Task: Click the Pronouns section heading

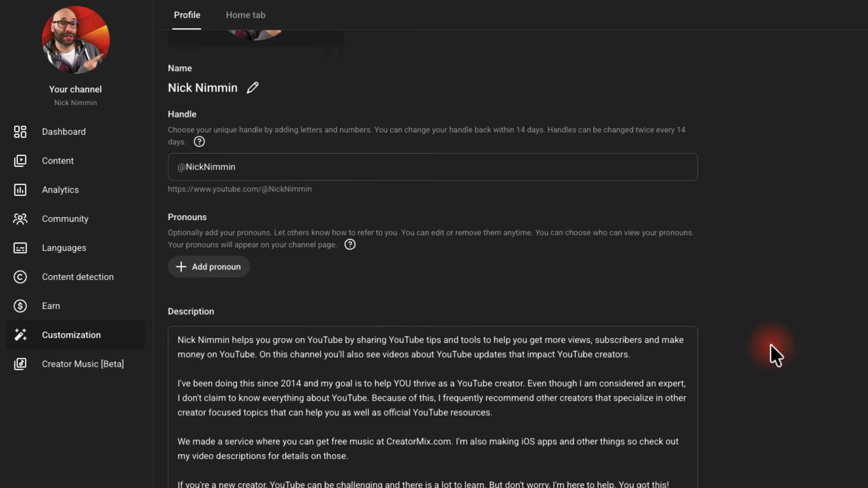Action: 187,217
